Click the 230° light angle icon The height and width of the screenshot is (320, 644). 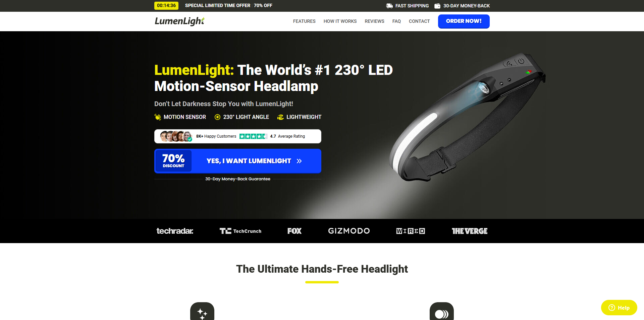[x=217, y=117]
